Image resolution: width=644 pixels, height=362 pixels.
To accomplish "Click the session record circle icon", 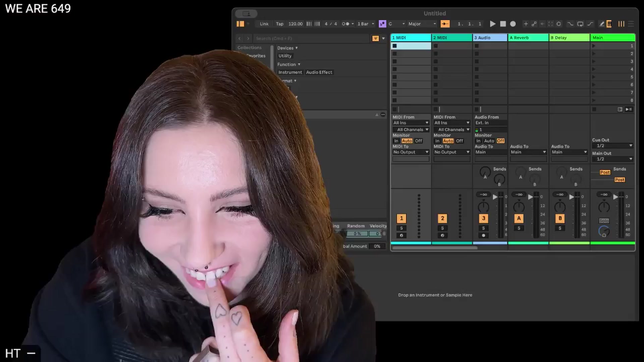I will [559, 24].
